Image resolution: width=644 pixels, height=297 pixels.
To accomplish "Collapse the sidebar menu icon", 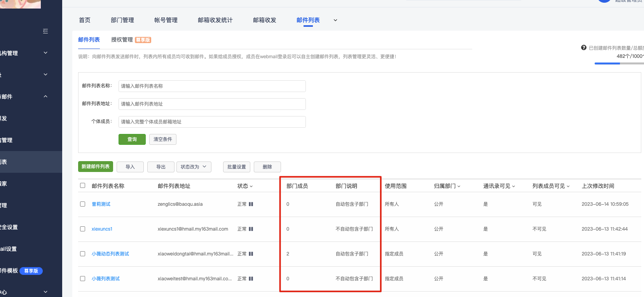I will pos(45,31).
